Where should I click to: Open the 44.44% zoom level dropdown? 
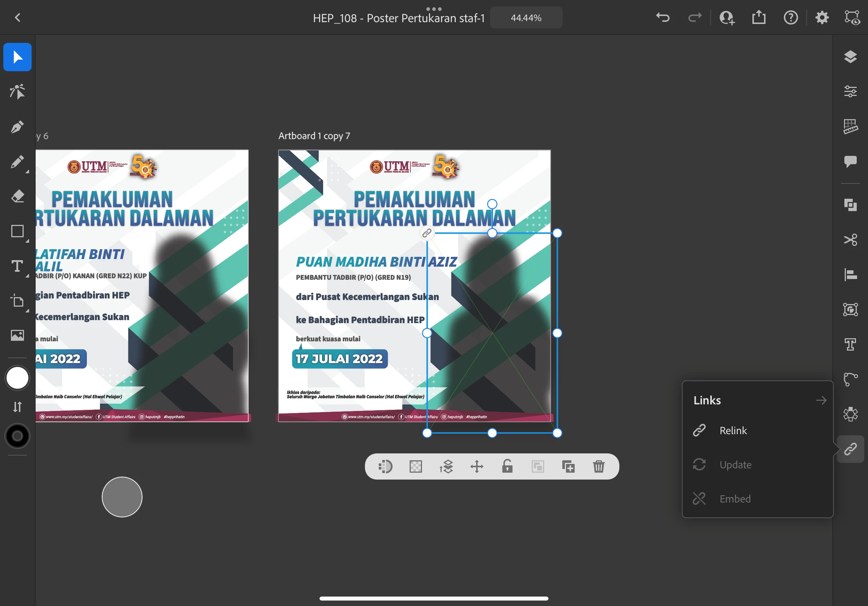click(x=526, y=18)
